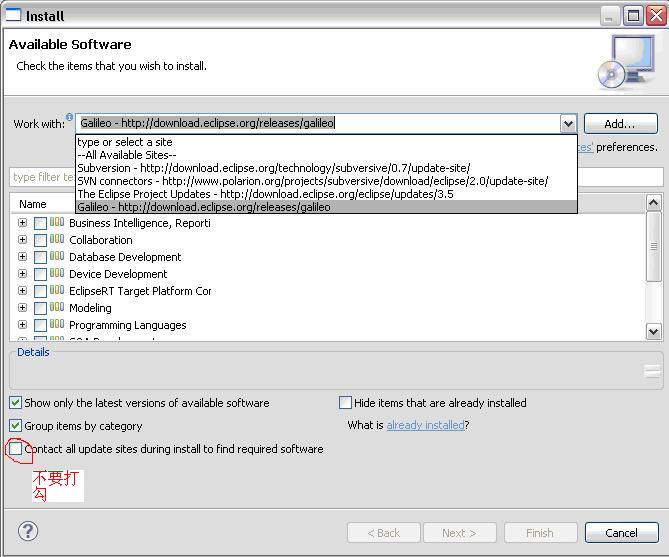Click in the Work with URL field
The width and height of the screenshot is (669, 557).
tap(318, 123)
